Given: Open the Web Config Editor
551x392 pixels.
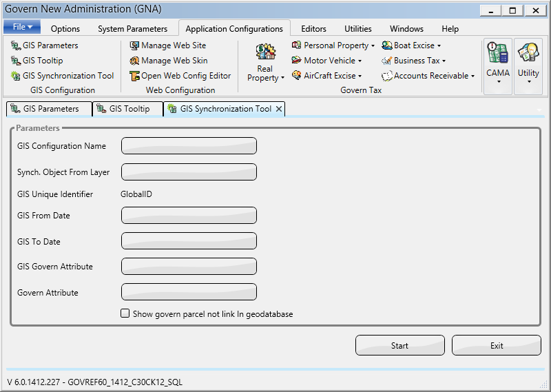Looking at the screenshot, I should click(135, 76).
